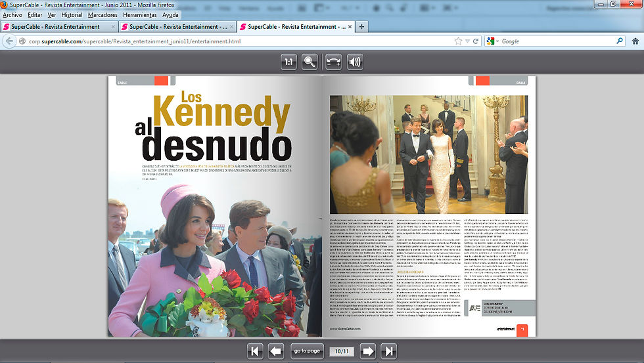
Task: Click the 'Los Kennedy' A&E info box
Action: [500, 308]
